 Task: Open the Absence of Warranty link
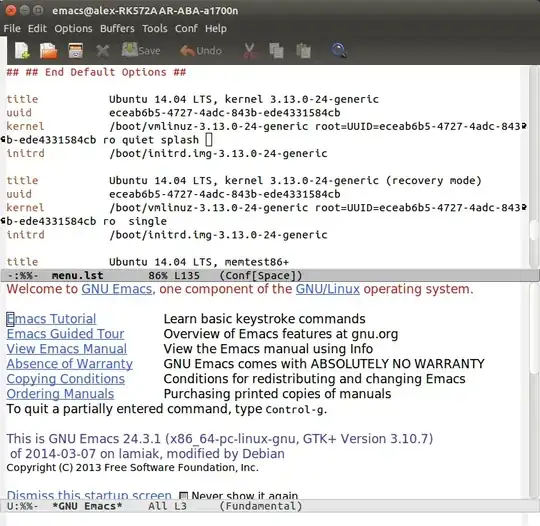70,364
